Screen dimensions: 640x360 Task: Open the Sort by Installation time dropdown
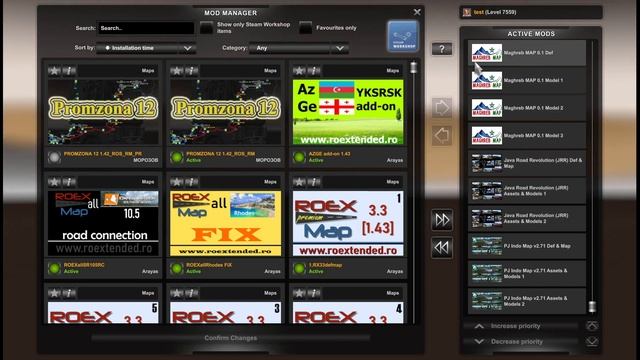(146, 48)
